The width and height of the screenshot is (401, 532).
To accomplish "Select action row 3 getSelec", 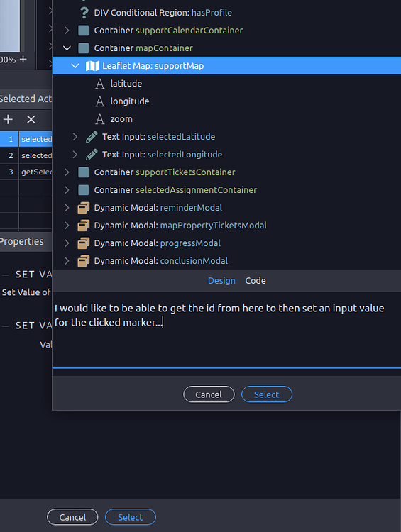I will pyautogui.click(x=26, y=172).
